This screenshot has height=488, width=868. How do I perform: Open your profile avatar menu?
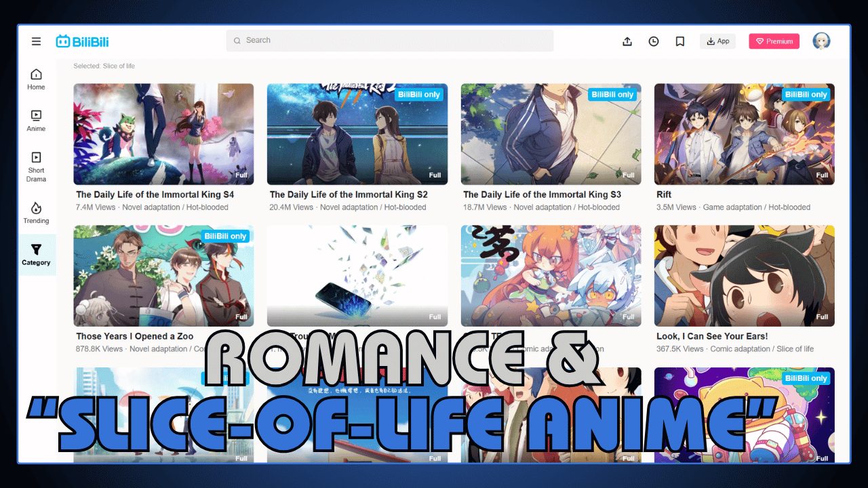click(821, 41)
